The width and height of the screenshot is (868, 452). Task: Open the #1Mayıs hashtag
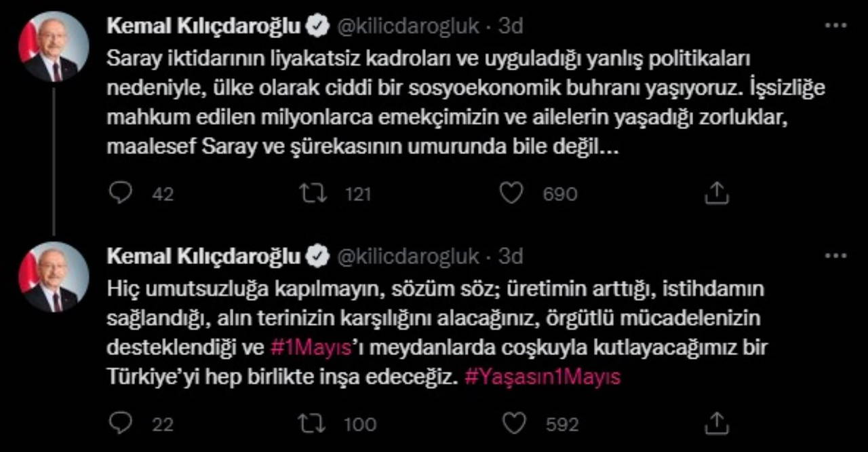310,347
